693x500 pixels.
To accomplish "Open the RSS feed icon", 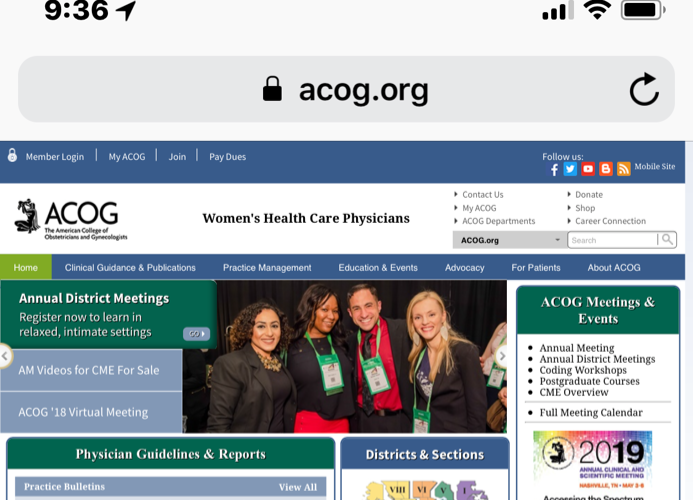I will [623, 169].
